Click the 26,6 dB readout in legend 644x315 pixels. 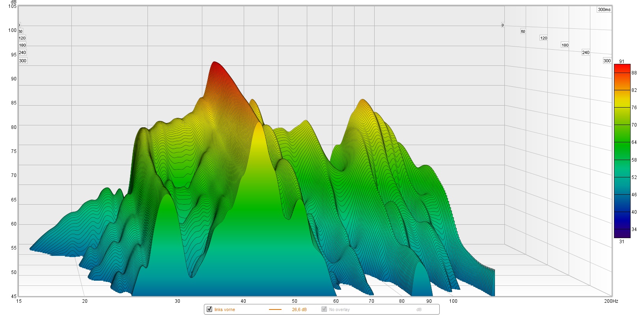299,310
